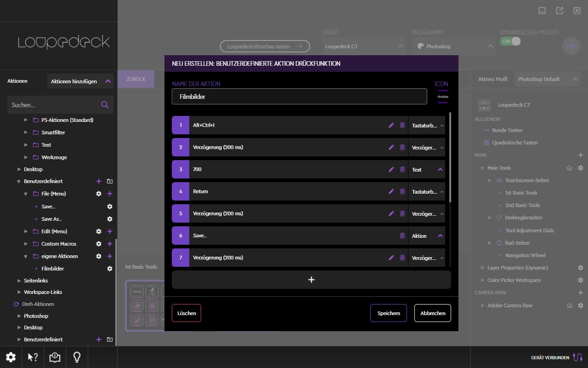Open gear settings for Filmbilder action
Screen dimensions: 588x368
click(110, 269)
